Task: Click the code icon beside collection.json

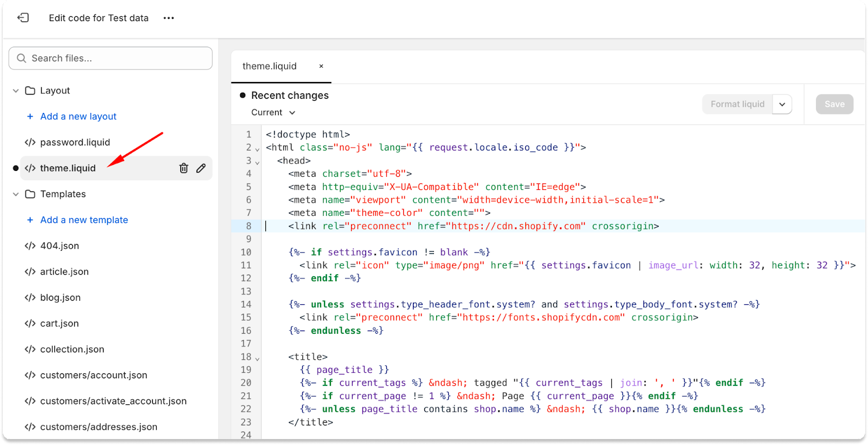Action: 30,349
